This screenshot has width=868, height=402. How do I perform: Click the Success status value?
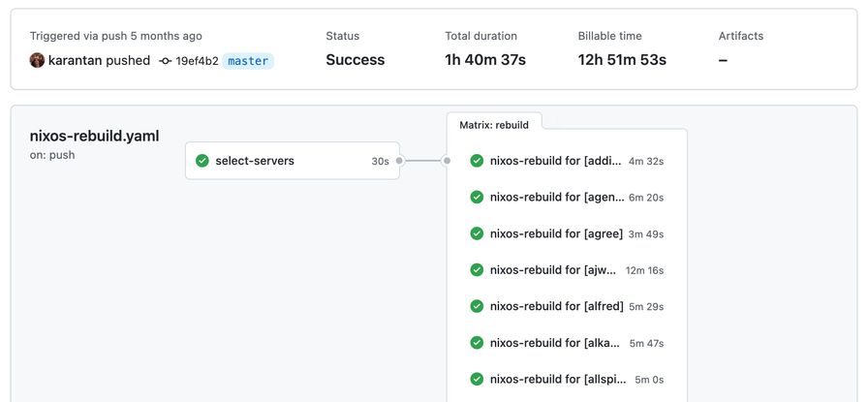pos(355,60)
